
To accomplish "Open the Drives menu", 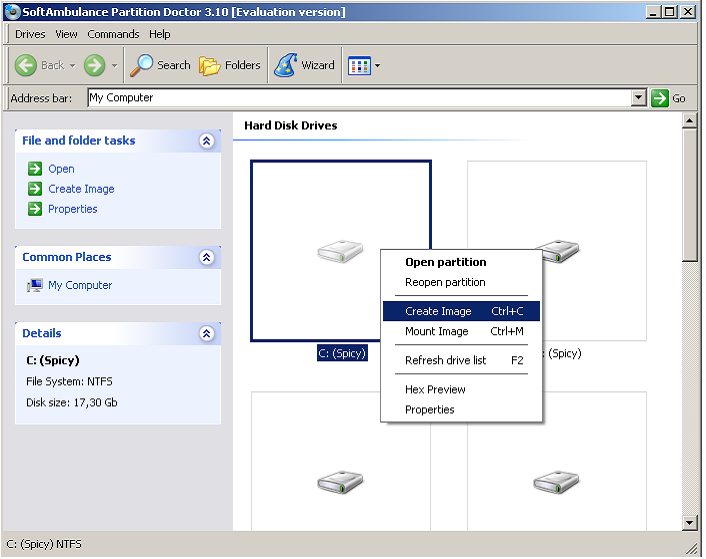I will (x=30, y=34).
